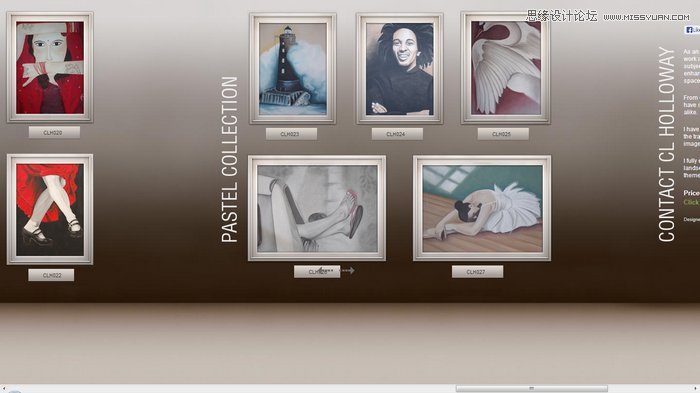The height and width of the screenshot is (393, 700).
Task: Open the red skirt crossed legs painting
Action: pyautogui.click(x=50, y=209)
